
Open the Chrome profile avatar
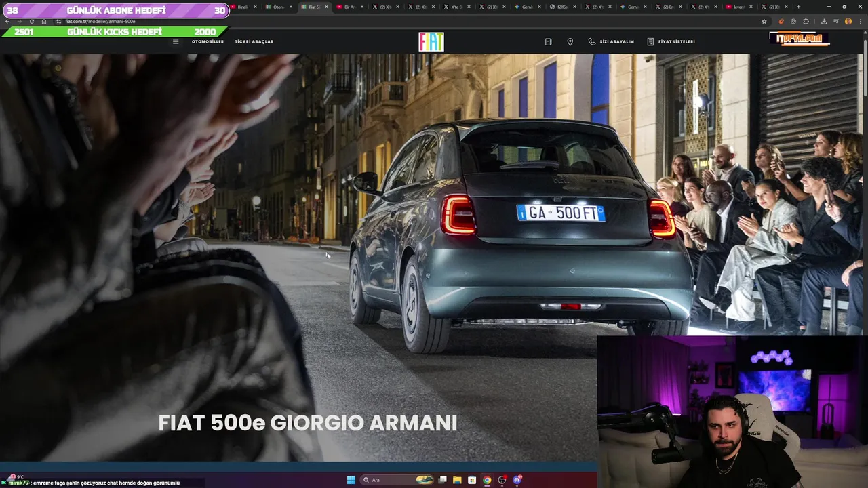(x=848, y=21)
